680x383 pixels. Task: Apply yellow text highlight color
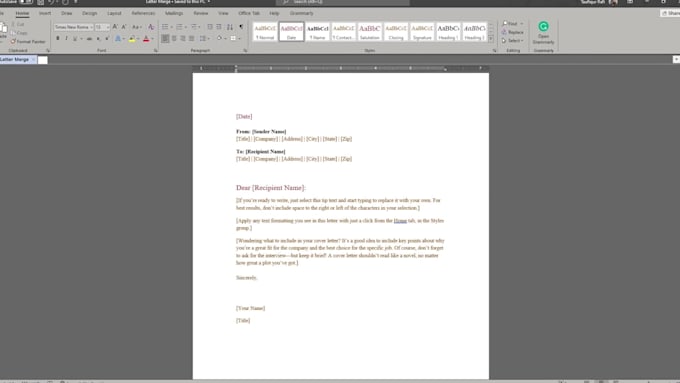(x=132, y=39)
